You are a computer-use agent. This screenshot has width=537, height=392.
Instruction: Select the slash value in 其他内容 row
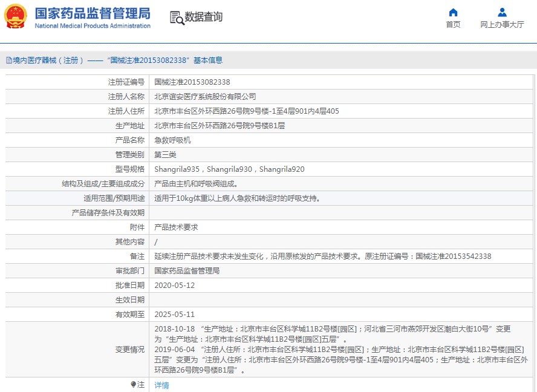click(x=156, y=242)
